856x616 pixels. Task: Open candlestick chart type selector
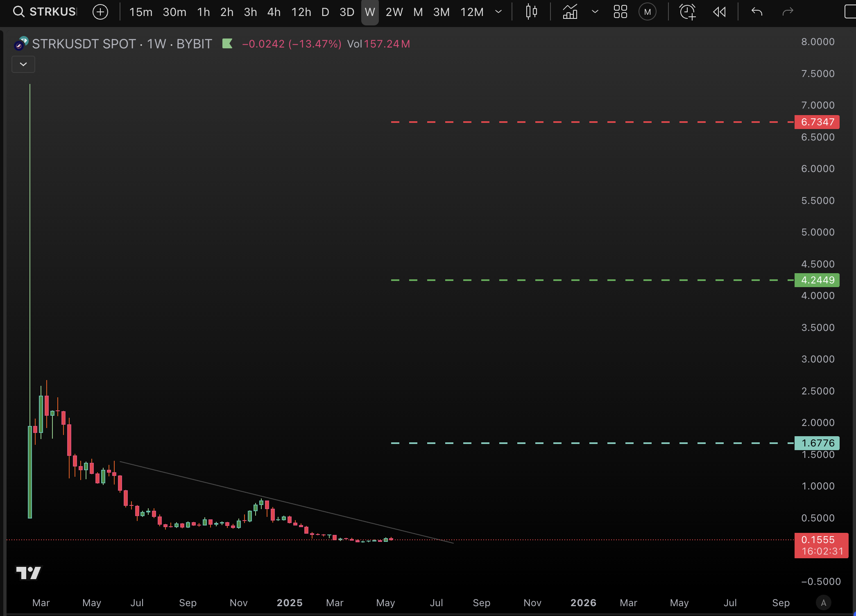532,12
